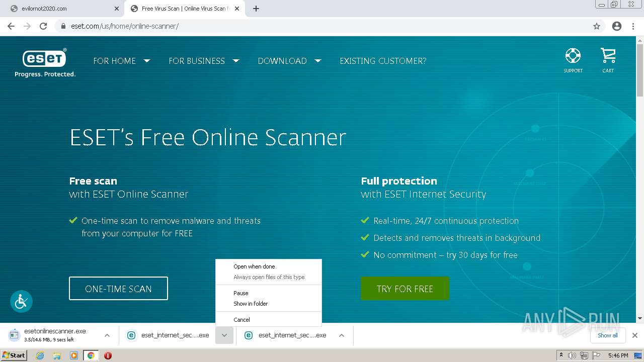Select Cancel in the download context menu
644x362 pixels.
click(242, 320)
